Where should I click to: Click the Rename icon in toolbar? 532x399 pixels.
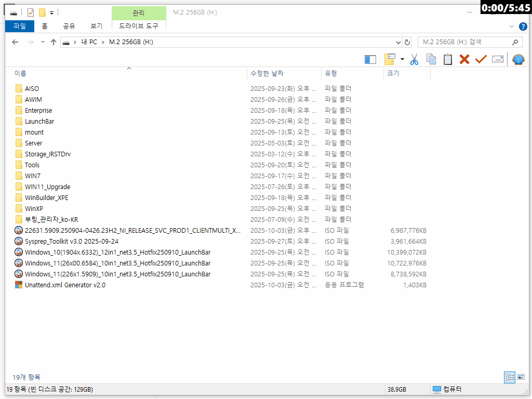click(497, 59)
